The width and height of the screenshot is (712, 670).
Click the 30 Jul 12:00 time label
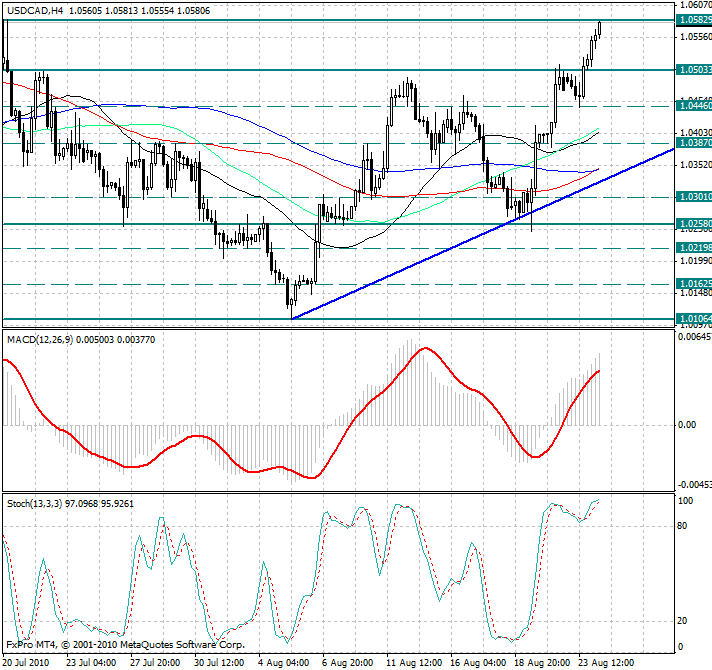pos(220,662)
